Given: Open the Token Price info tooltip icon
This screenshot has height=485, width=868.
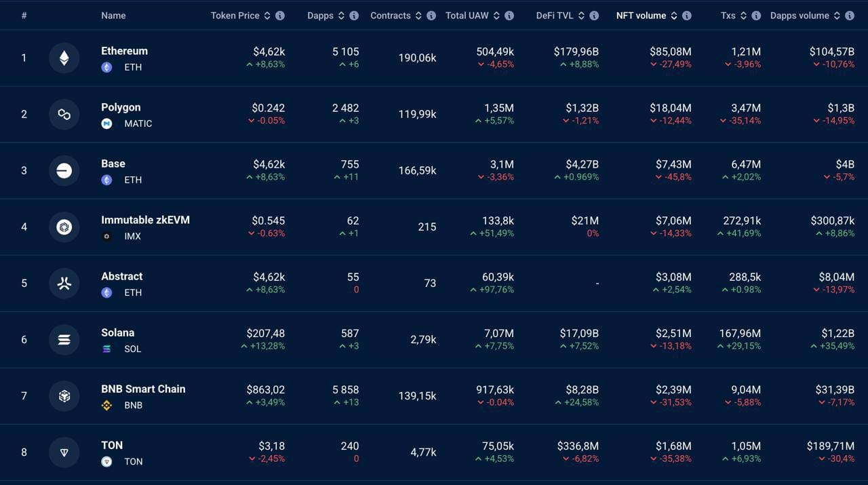Looking at the screenshot, I should [280, 16].
